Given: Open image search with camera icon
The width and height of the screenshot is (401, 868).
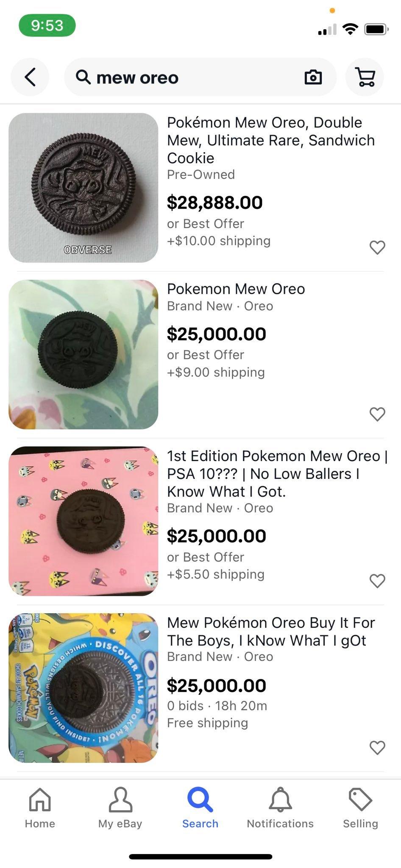Looking at the screenshot, I should pyautogui.click(x=313, y=77).
